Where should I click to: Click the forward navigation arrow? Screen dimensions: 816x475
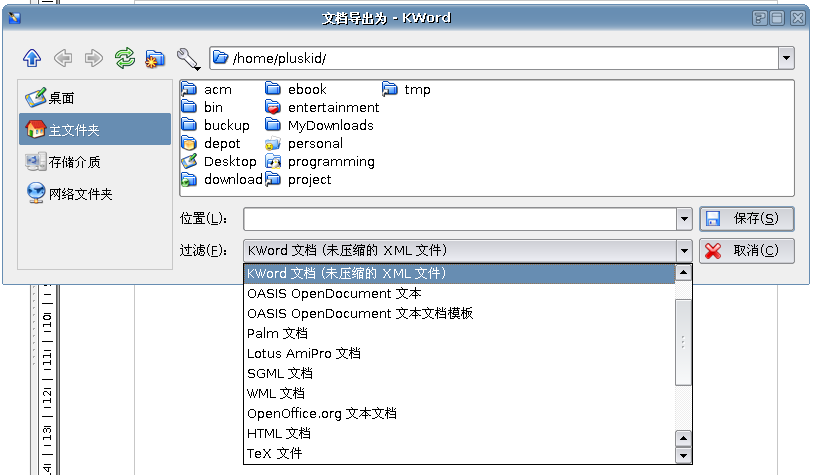pyautogui.click(x=94, y=58)
